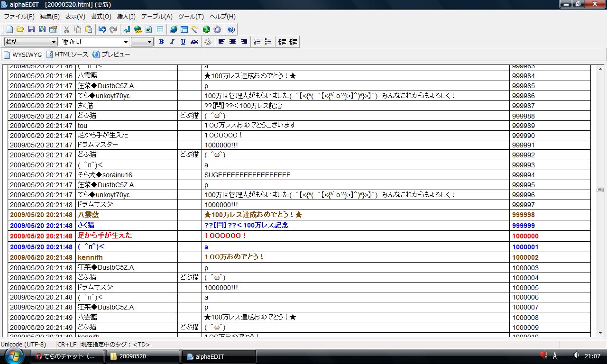Toggle numbered list formatting
Image resolution: width=607 pixels, height=364 pixels.
258,42
